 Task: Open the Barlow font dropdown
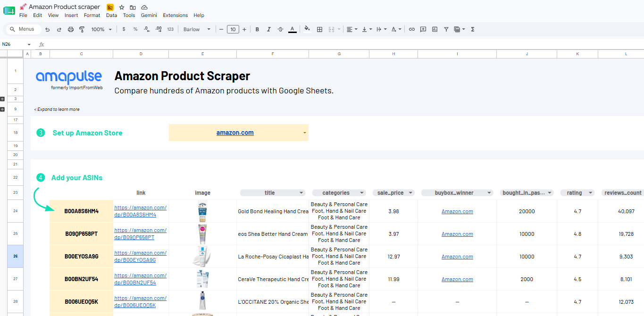click(197, 29)
